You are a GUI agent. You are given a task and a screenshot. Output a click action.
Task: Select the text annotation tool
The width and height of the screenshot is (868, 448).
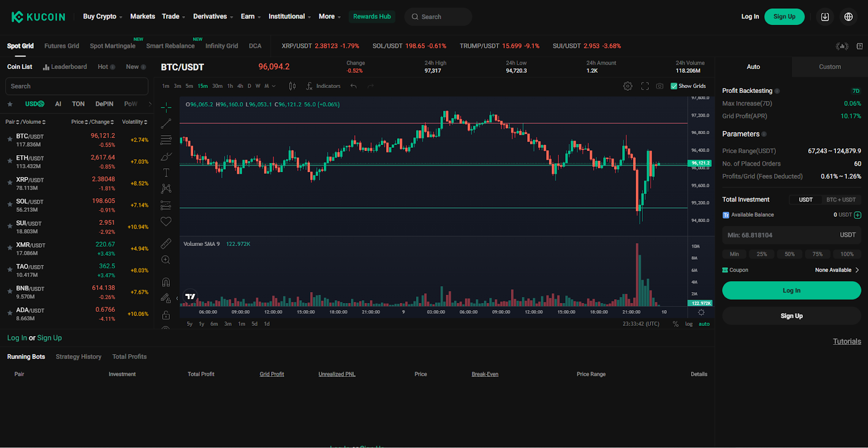click(166, 173)
